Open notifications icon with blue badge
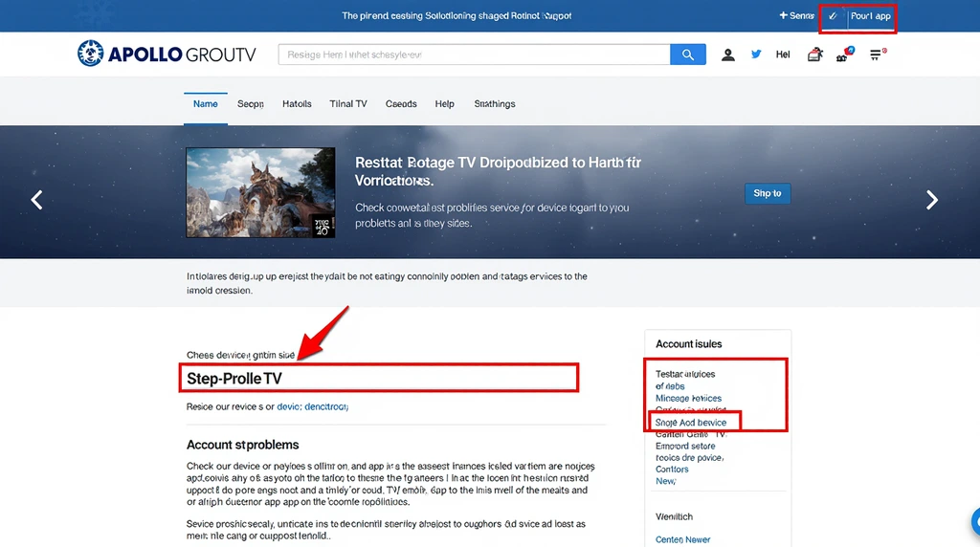The height and width of the screenshot is (547, 980). click(845, 55)
